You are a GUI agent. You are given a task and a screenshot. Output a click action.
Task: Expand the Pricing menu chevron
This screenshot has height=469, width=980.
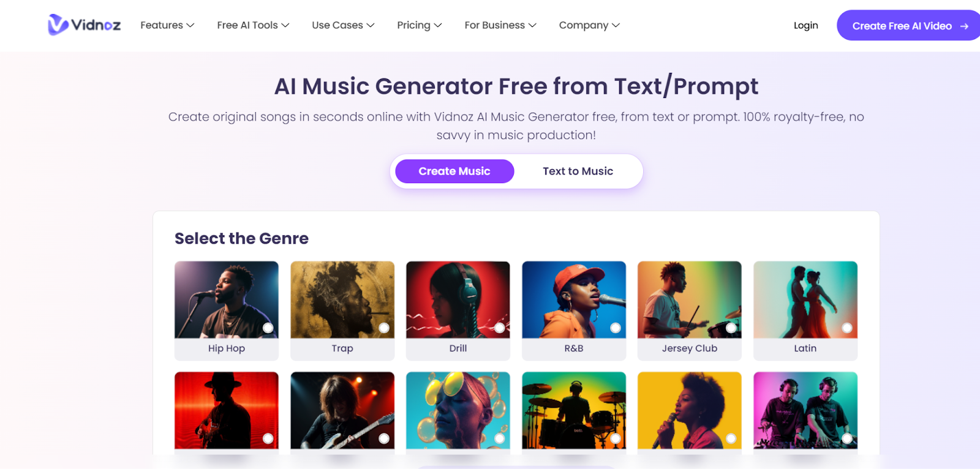tap(438, 25)
